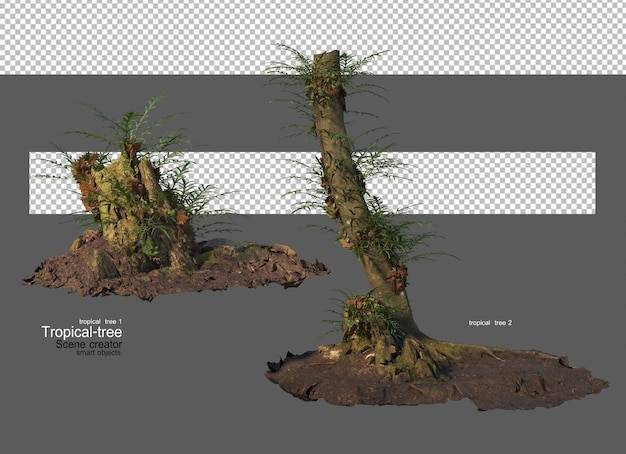This screenshot has height=454, width=626.
Task: Click the dirt base under tropical tree 2
Action: coord(437,379)
